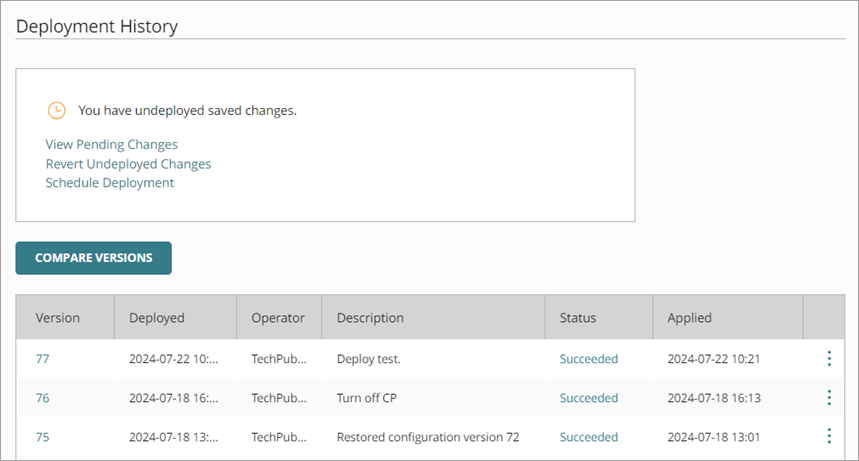Open version 77 details
Screen dimensions: 859x461
click(x=42, y=359)
